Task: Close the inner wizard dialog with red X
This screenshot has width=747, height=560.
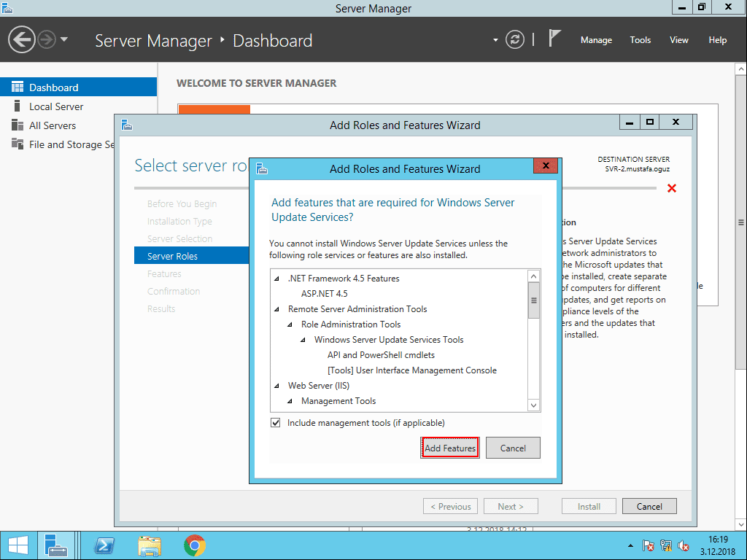Action: (x=546, y=166)
